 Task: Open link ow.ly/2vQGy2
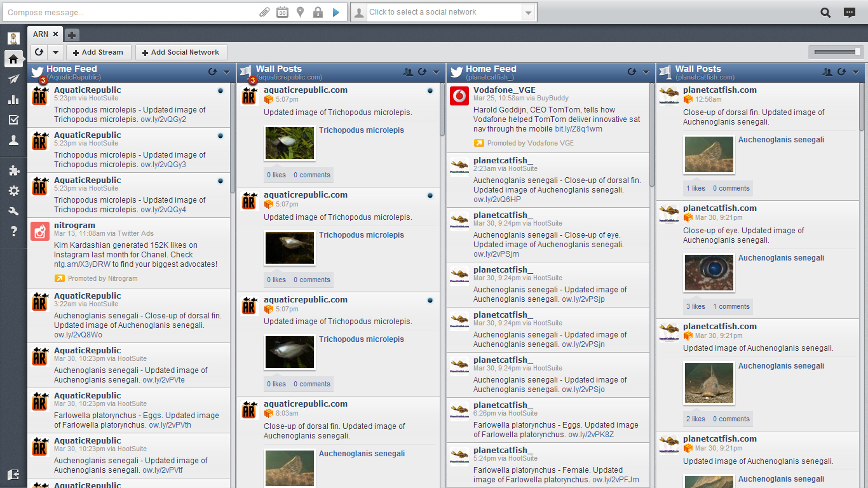click(163, 119)
